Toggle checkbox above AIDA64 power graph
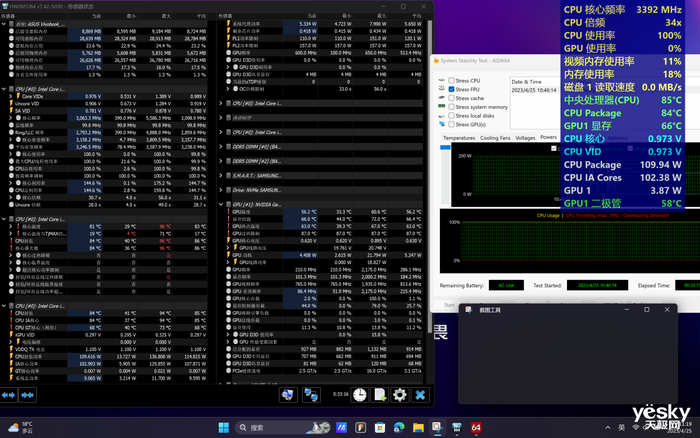The image size is (700, 438). [x=554, y=148]
